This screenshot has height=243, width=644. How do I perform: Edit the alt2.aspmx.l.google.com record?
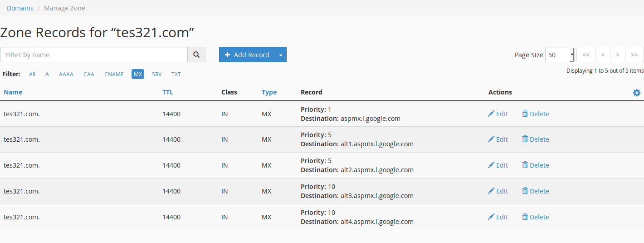[498, 165]
